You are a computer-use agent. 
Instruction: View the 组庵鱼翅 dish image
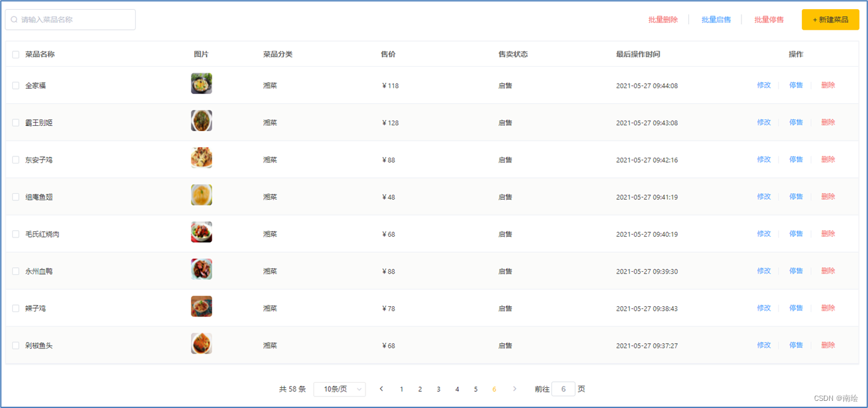tap(201, 195)
